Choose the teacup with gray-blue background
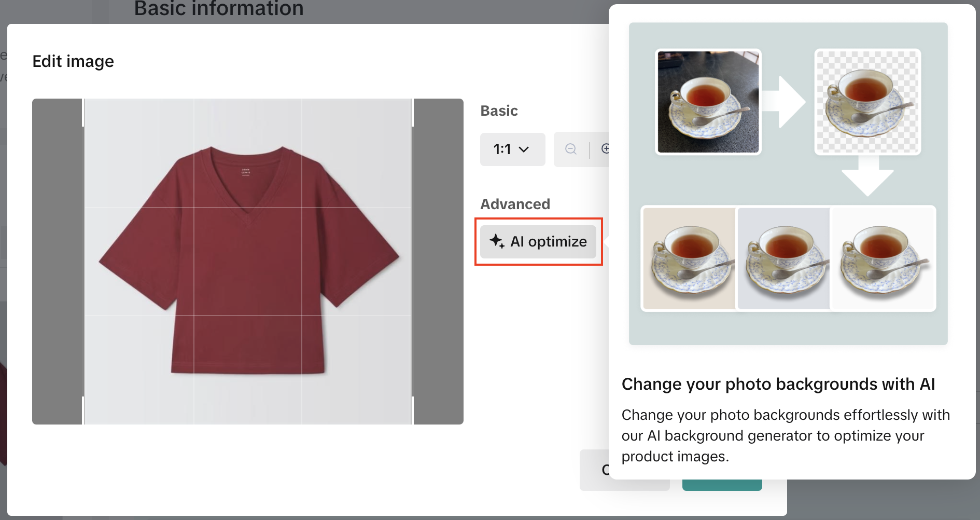Screen dimensions: 980x520 coord(783,258)
